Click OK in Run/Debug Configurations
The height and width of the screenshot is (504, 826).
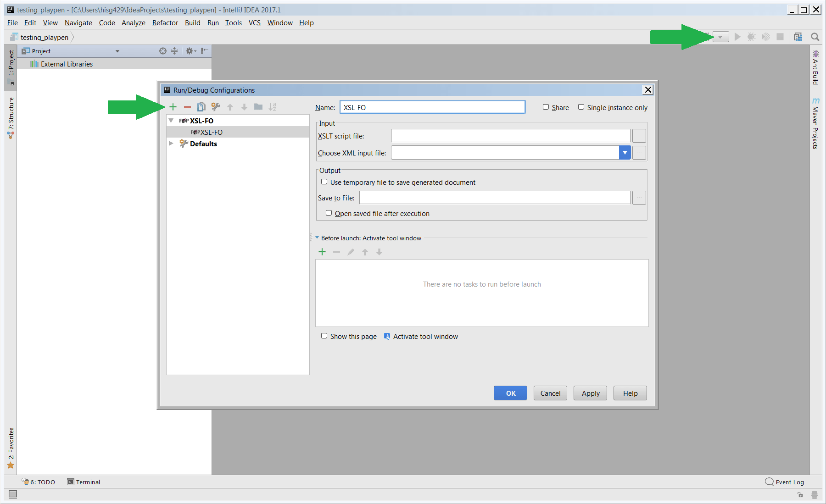point(510,393)
